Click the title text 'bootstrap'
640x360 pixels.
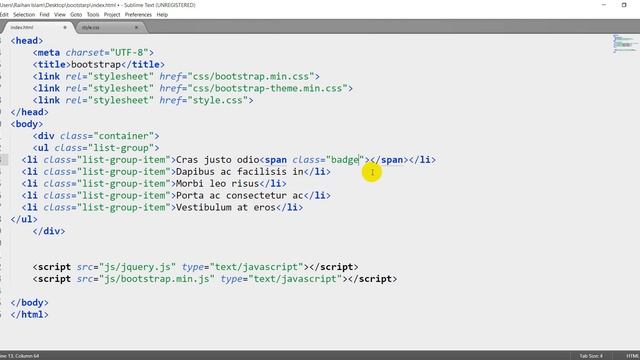[96, 64]
